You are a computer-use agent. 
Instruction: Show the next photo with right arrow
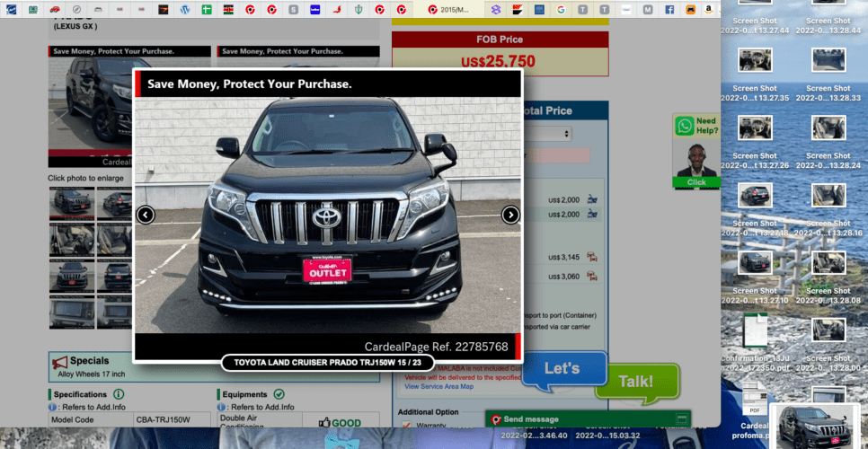click(x=510, y=215)
